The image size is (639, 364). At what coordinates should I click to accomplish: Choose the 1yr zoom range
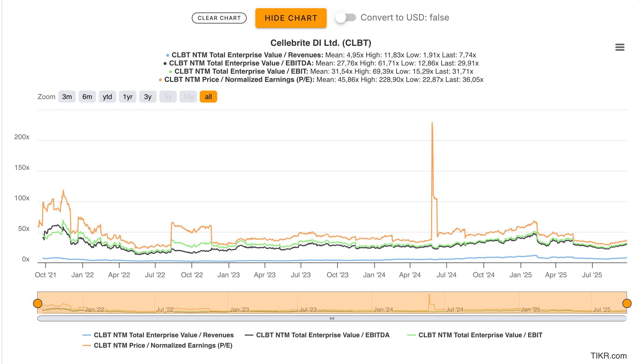tap(127, 97)
